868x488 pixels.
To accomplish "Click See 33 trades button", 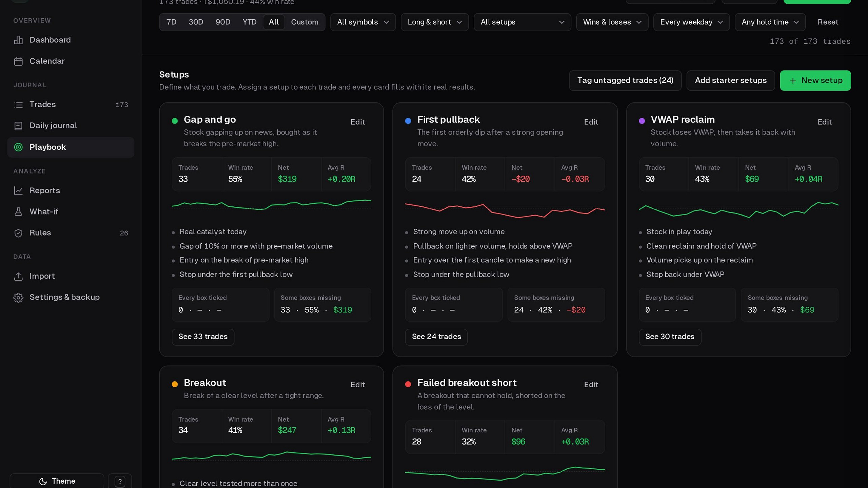I will tap(203, 337).
